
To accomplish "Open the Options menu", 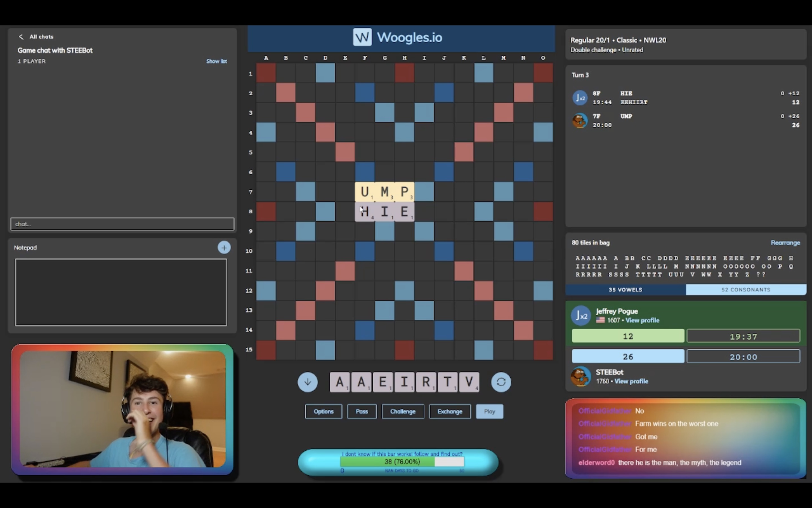I will [323, 411].
